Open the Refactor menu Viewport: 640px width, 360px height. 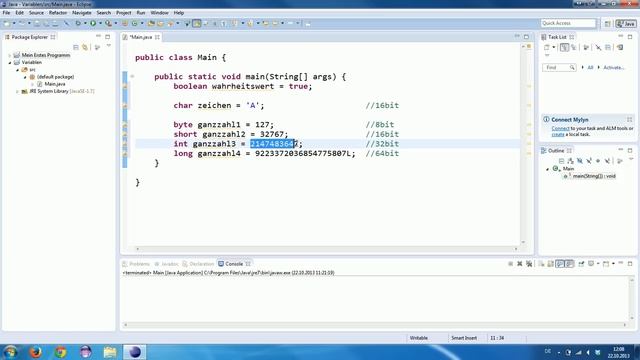point(58,13)
